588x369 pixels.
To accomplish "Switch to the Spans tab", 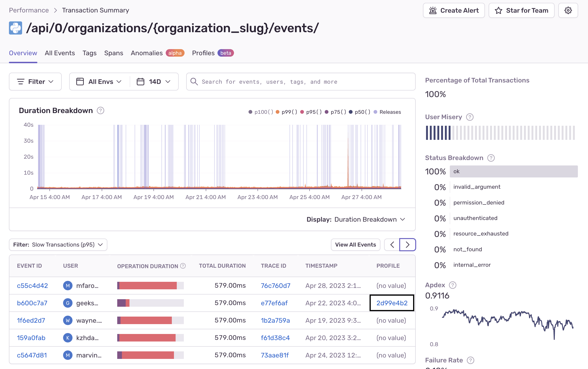I will (x=114, y=53).
